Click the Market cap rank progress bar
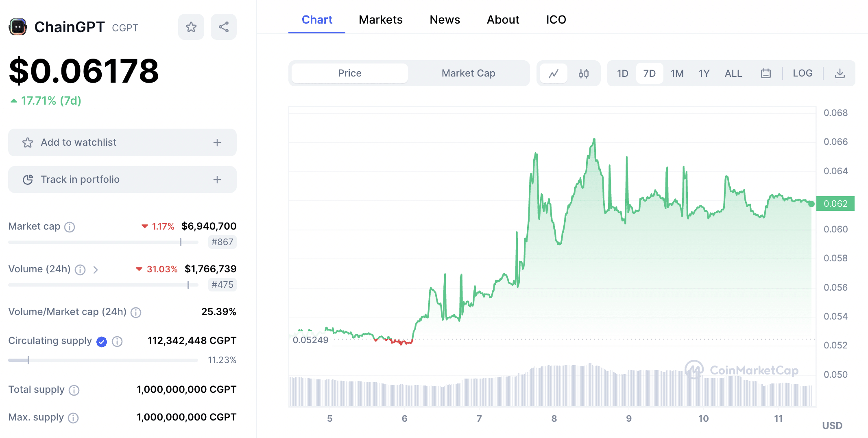Screen dimensions: 868x438 [103, 242]
